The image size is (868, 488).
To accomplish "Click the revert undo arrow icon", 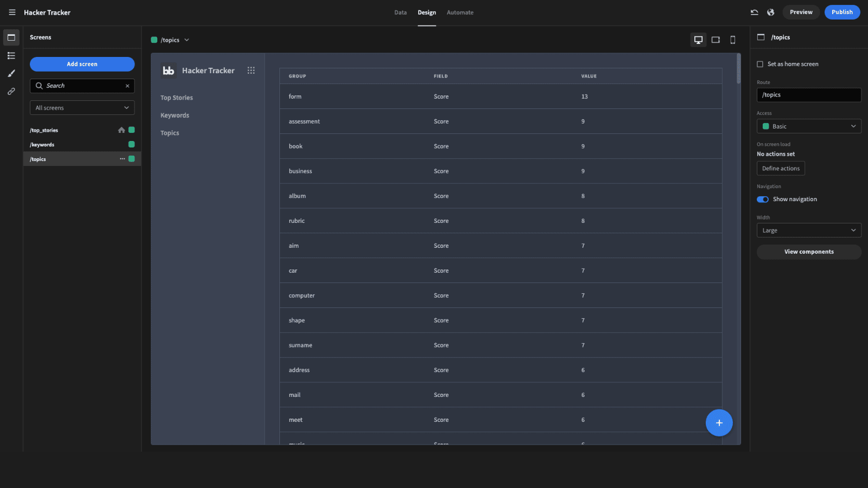I will click(754, 12).
